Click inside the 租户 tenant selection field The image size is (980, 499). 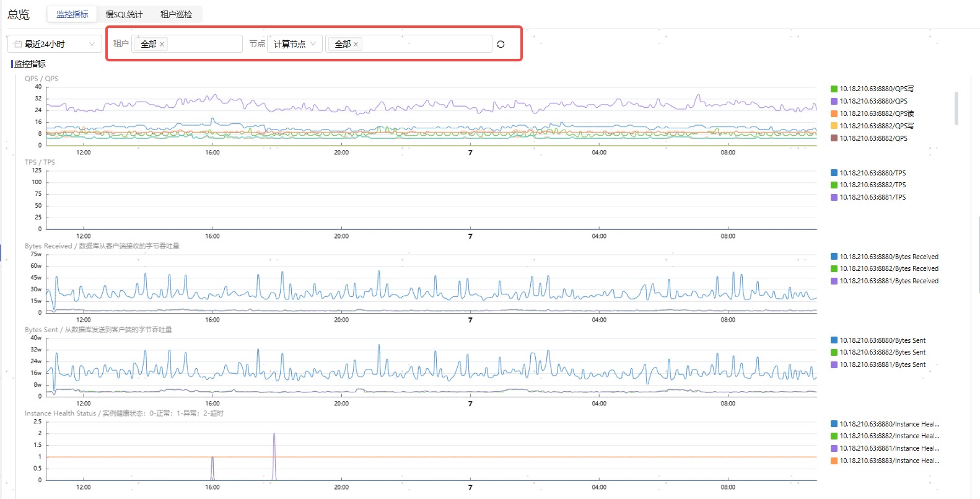187,44
